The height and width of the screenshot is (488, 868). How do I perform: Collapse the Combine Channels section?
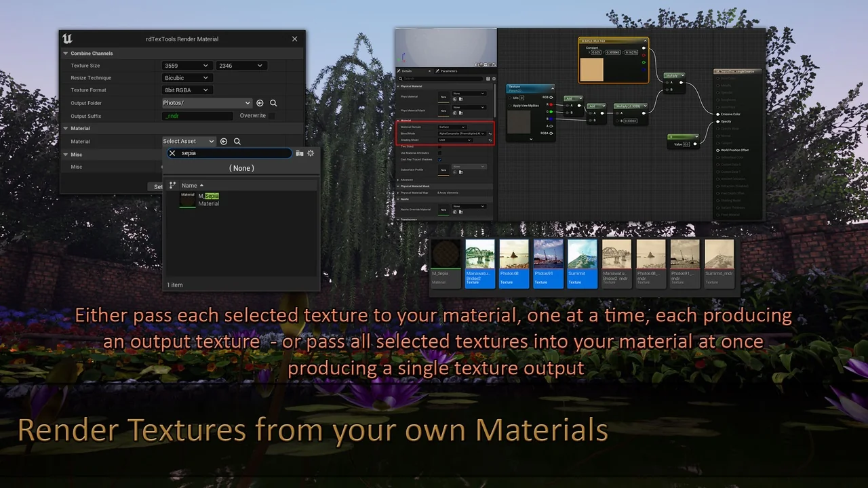(66, 53)
